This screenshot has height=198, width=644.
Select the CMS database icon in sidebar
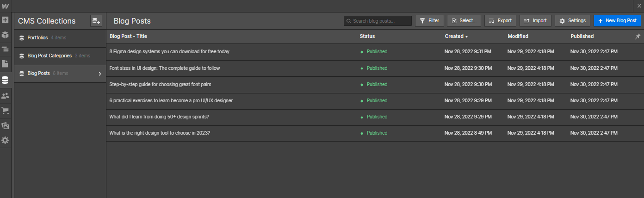[5, 80]
